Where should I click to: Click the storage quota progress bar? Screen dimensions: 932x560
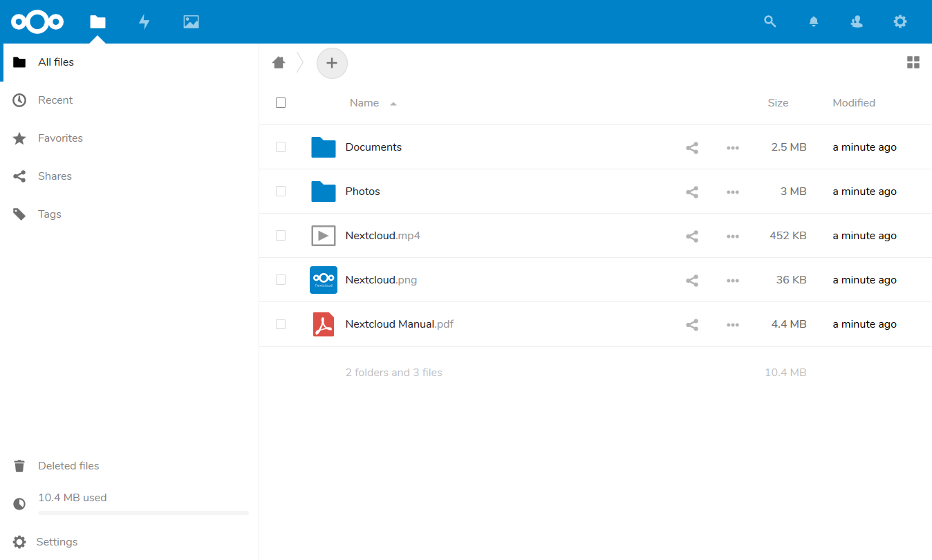coord(143,513)
